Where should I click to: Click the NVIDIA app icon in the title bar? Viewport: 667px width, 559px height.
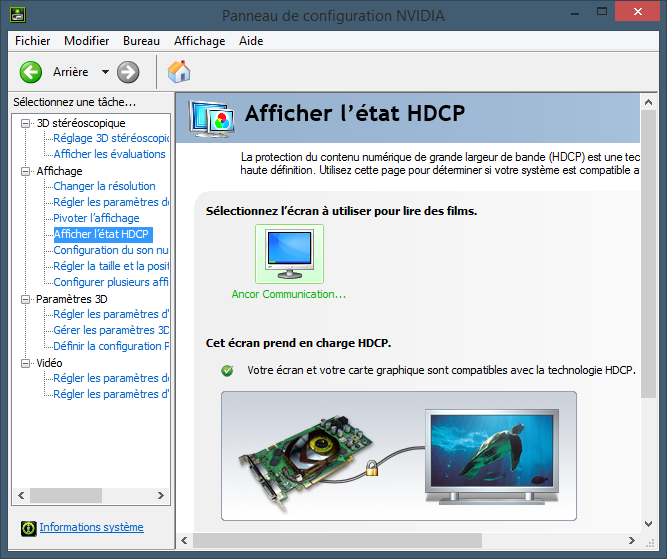pos(18,15)
